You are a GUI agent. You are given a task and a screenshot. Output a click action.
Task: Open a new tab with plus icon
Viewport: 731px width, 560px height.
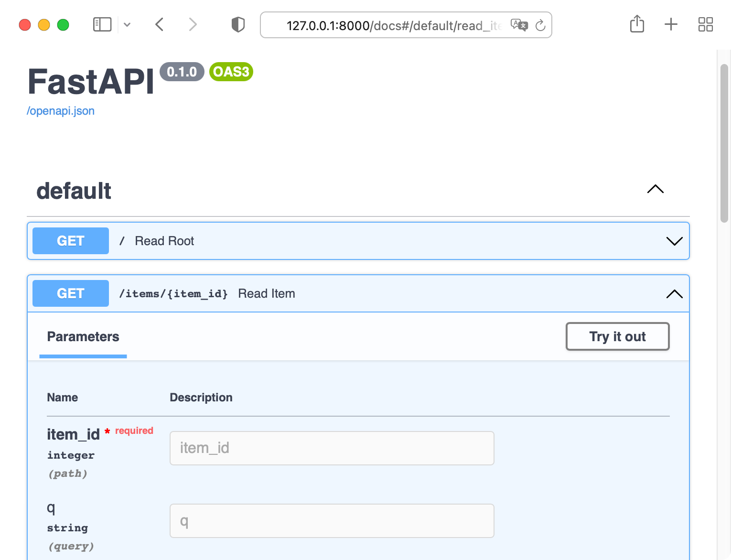[671, 24]
